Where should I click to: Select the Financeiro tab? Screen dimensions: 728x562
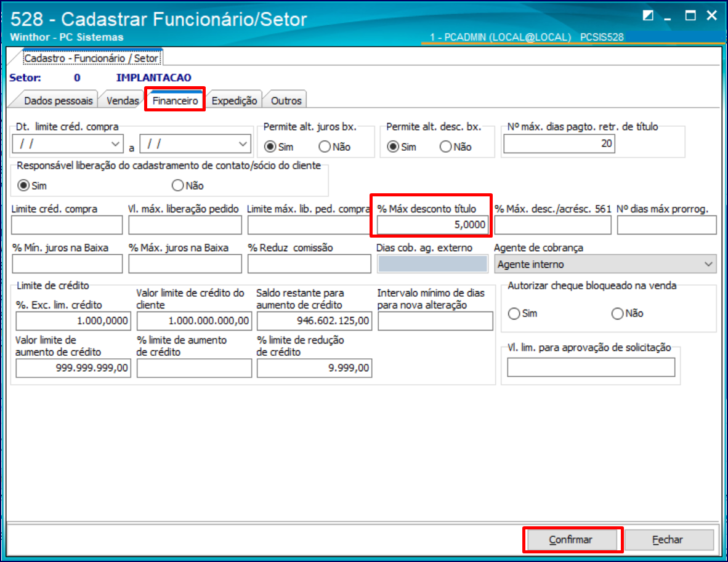pyautogui.click(x=175, y=100)
